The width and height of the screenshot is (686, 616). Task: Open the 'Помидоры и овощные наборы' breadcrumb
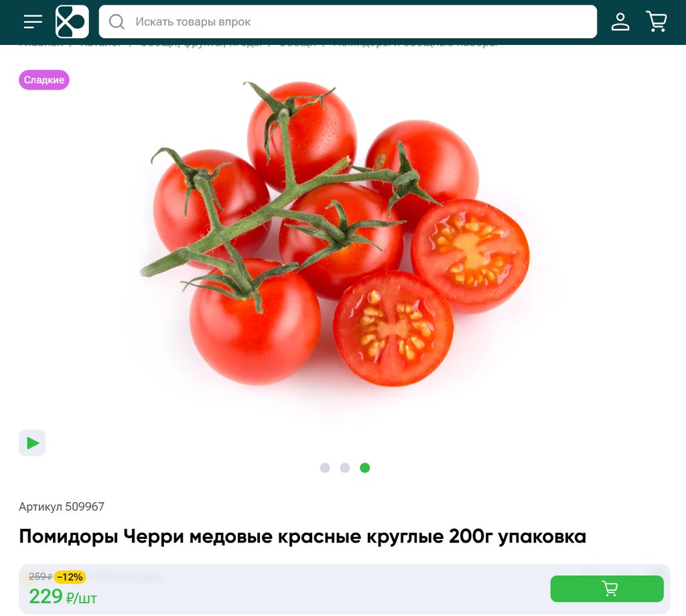(x=415, y=46)
